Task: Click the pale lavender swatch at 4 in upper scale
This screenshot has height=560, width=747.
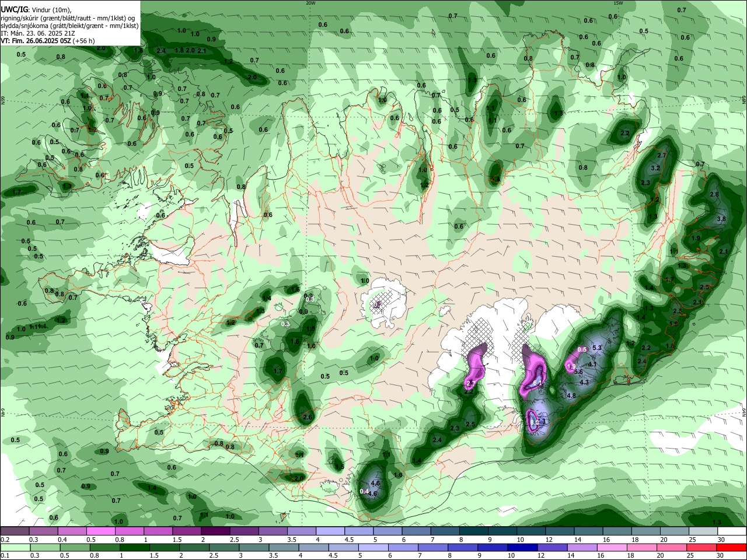Action: coord(330,531)
